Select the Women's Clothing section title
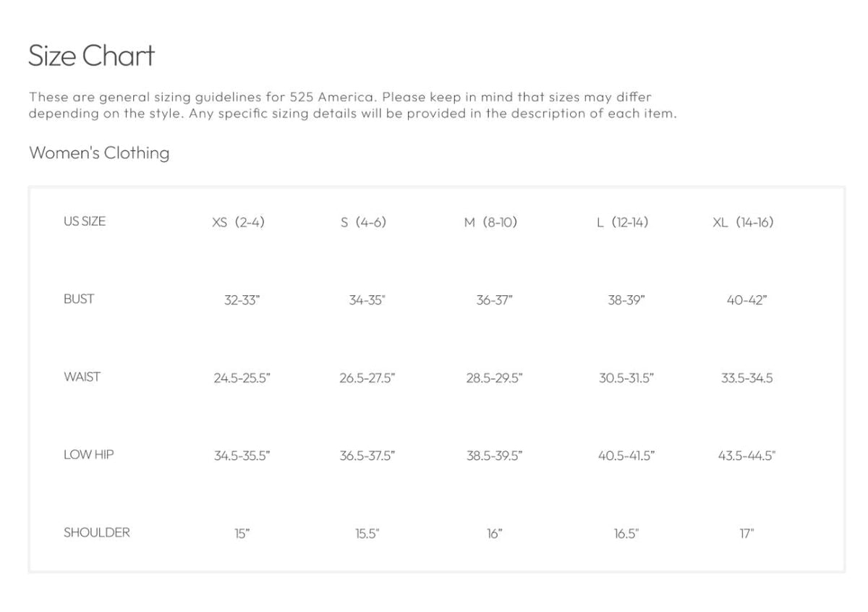 99,153
